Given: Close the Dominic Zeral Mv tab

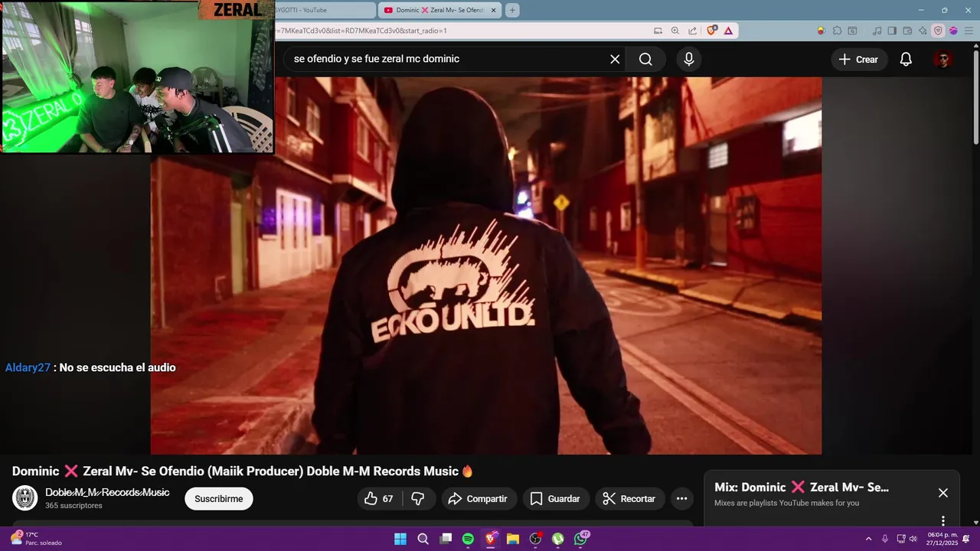Looking at the screenshot, I should click(493, 10).
